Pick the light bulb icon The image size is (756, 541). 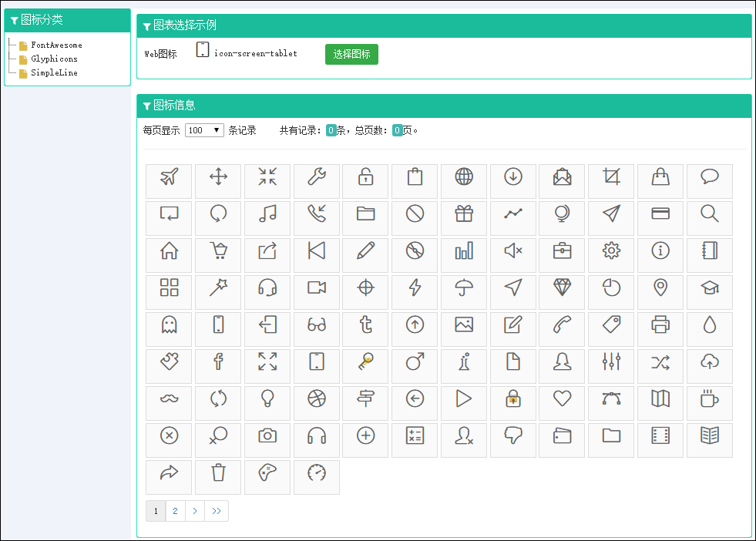267,398
